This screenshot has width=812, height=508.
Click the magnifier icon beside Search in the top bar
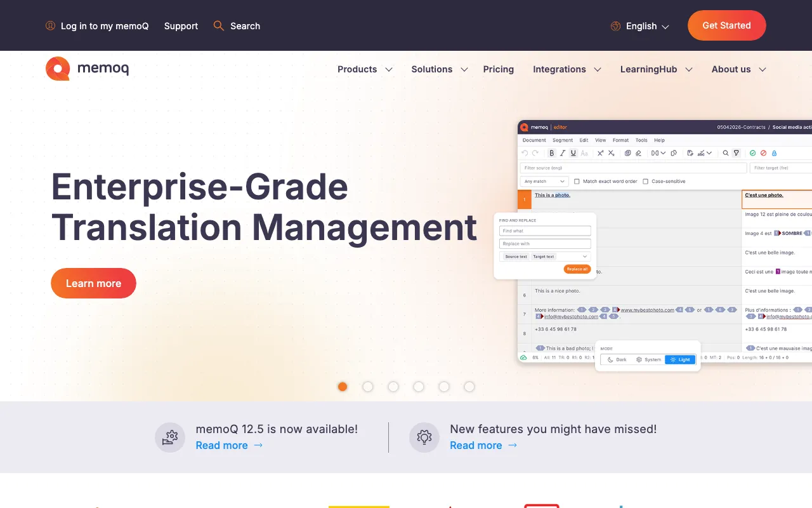click(219, 25)
